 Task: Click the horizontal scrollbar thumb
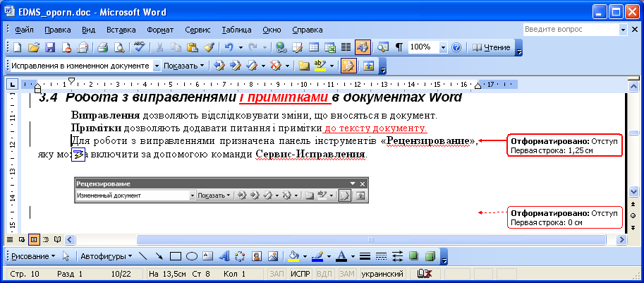(x=371, y=239)
